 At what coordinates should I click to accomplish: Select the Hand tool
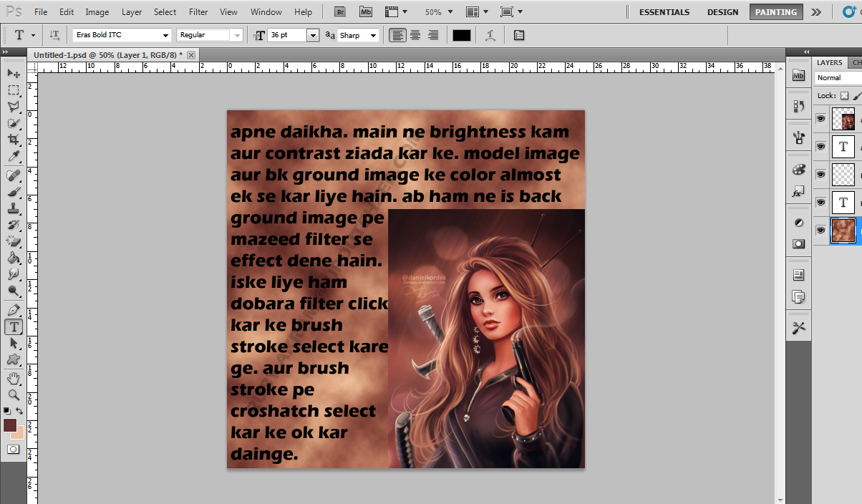pyautogui.click(x=14, y=378)
